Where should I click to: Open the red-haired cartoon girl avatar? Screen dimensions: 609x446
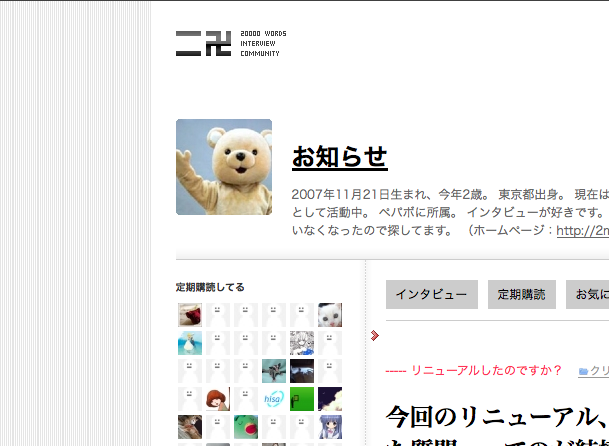(218, 399)
